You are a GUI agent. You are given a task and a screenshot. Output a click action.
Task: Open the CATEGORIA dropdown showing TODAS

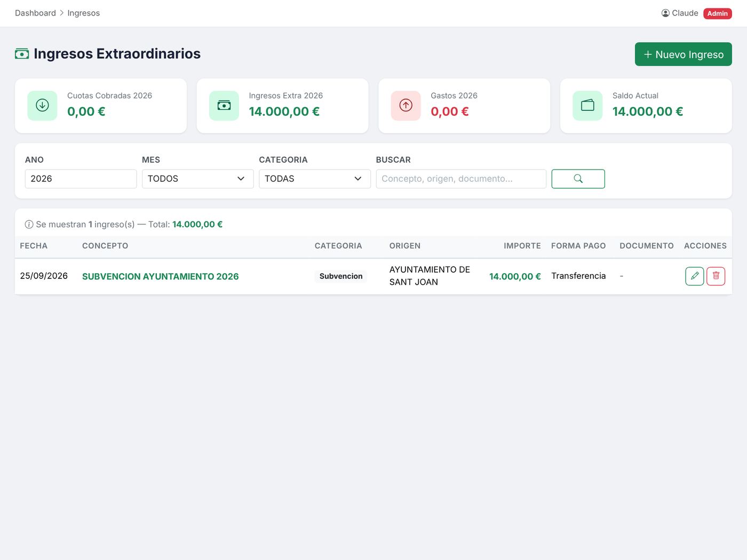tap(315, 179)
